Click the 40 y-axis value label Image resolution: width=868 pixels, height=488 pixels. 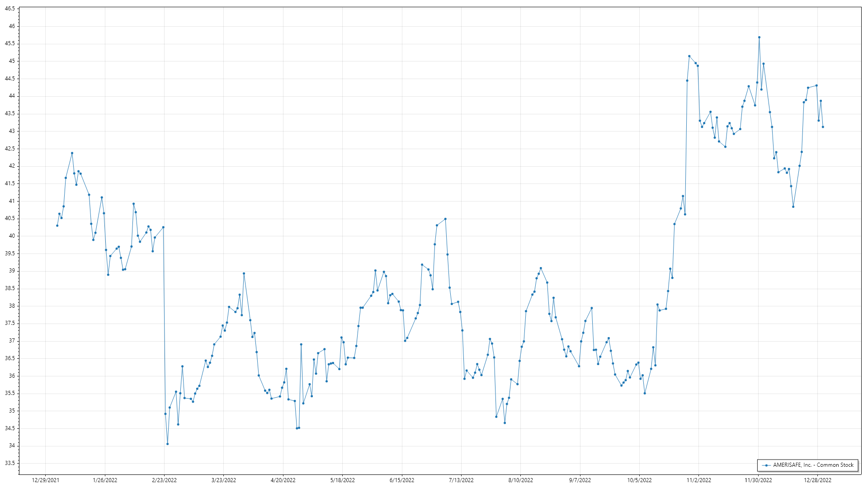[x=12, y=236]
